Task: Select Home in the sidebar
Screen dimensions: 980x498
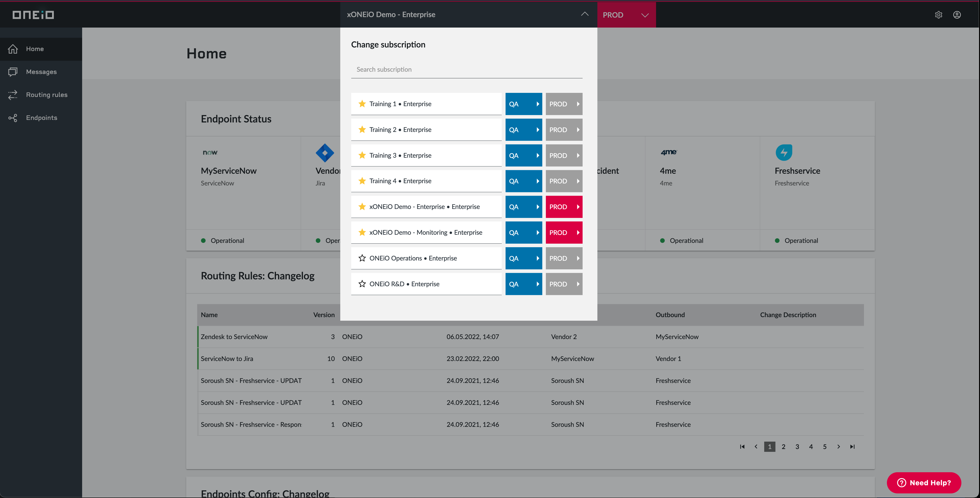Action: (41, 49)
